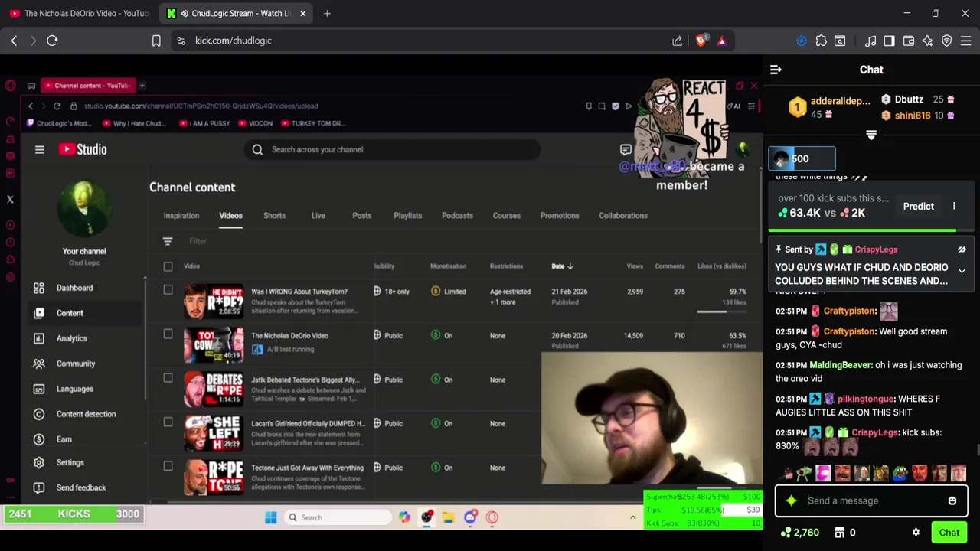Open prediction options three-dot menu
The image size is (980, 551).
coord(954,206)
